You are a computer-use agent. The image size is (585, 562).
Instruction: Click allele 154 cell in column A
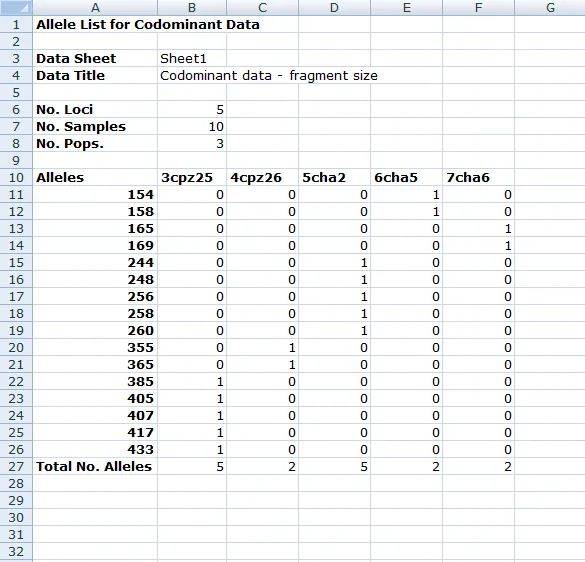pyautogui.click(x=95, y=195)
